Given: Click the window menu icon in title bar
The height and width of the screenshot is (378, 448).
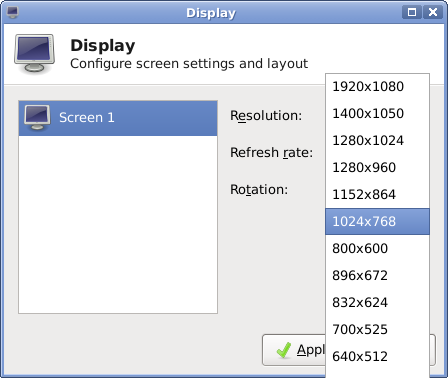Looking at the screenshot, I should click(13, 12).
